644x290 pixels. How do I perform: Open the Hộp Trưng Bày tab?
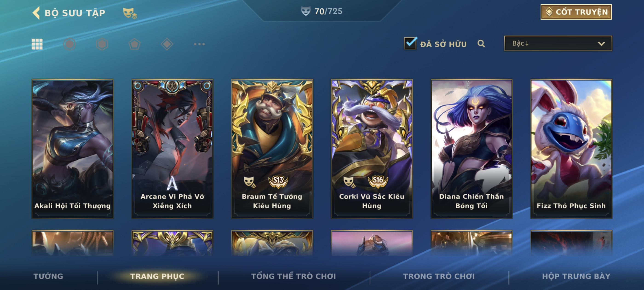point(576,276)
